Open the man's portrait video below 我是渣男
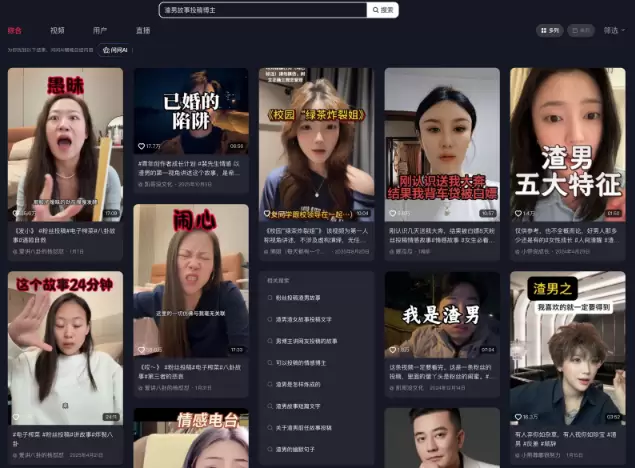Image resolution: width=635 pixels, height=468 pixels. 442,438
